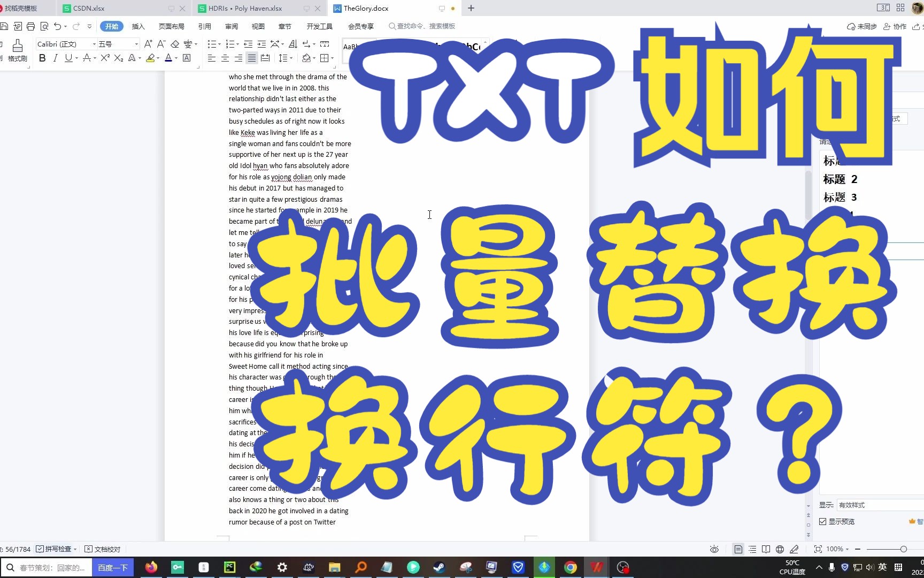The width and height of the screenshot is (924, 578).
Task: Open print preview with the magnifier page icon
Action: point(44,26)
